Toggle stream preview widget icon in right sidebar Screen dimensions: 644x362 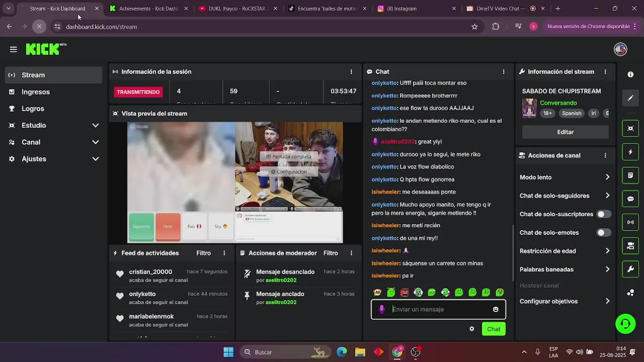click(630, 128)
